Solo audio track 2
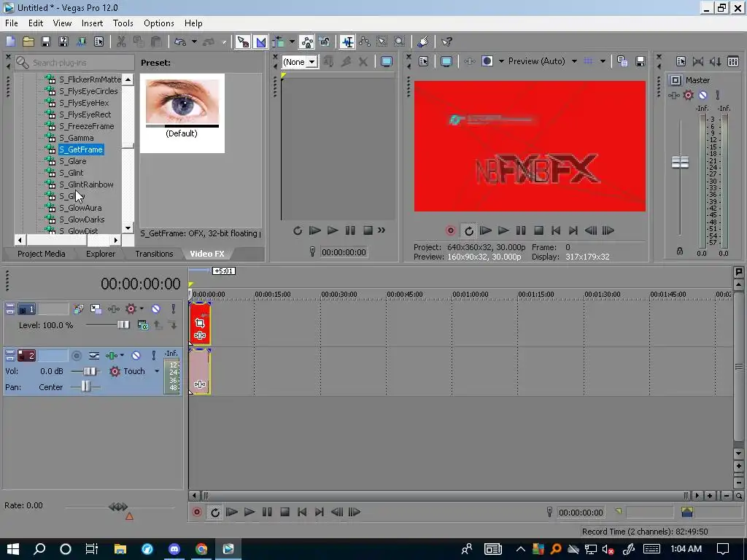This screenshot has width=747, height=560. (153, 356)
